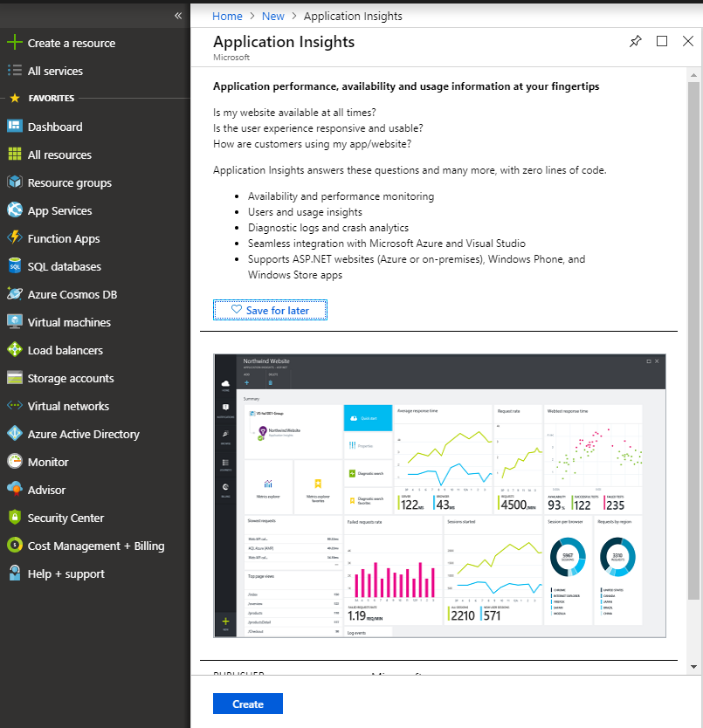
Task: Click Cost Management + Billing icon
Action: [x=14, y=545]
